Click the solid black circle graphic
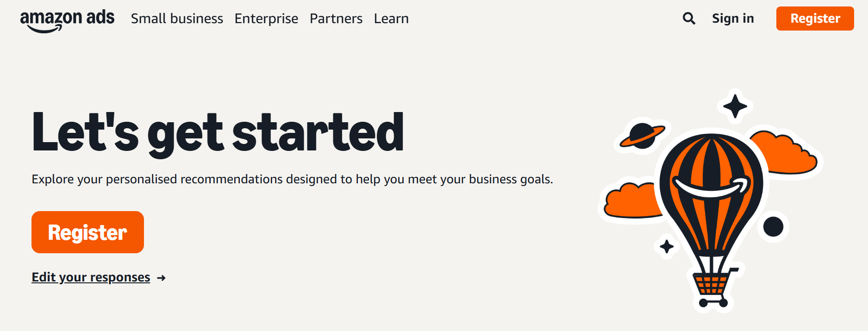Image resolution: width=868 pixels, height=331 pixels. (x=773, y=226)
